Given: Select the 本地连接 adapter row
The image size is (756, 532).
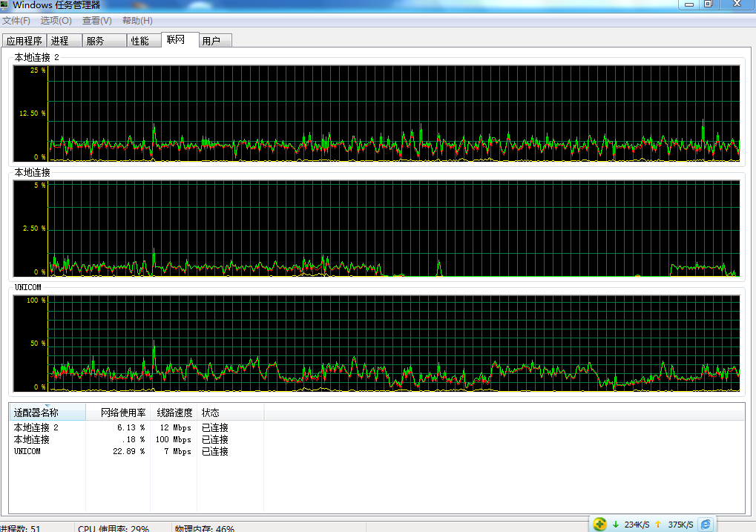Looking at the screenshot, I should pos(137,439).
